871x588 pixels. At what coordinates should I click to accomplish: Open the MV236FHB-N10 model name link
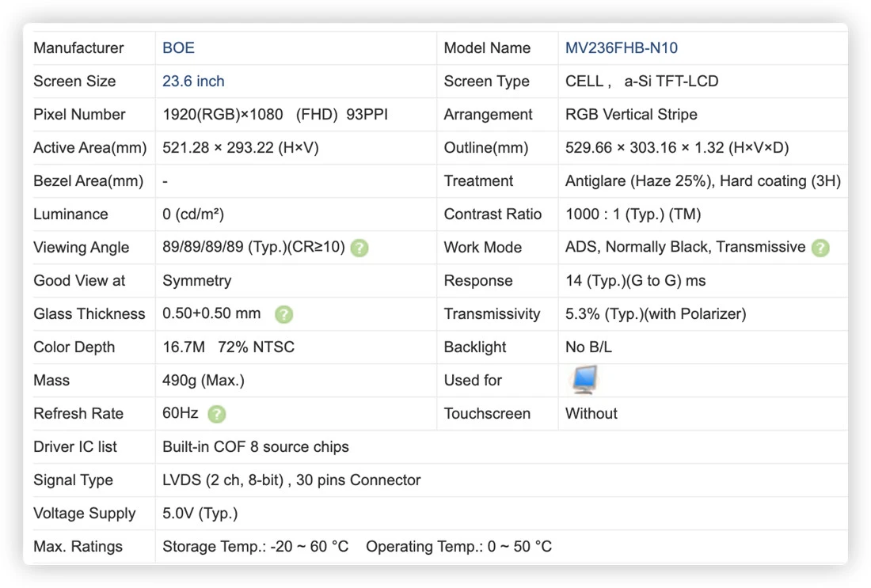click(x=621, y=47)
